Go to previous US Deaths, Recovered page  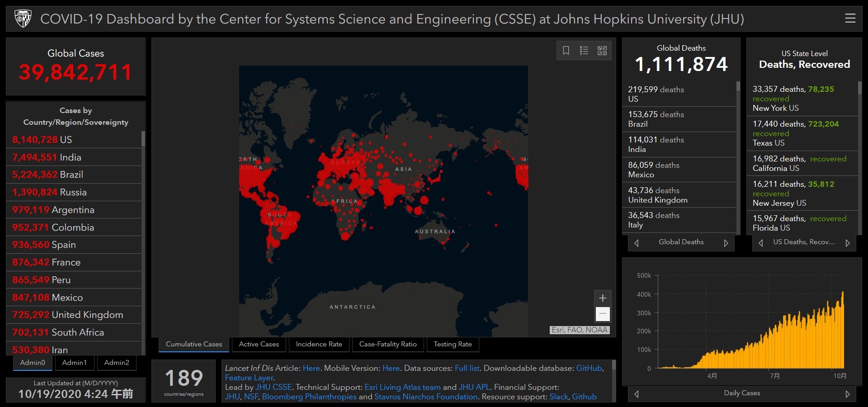(x=761, y=243)
